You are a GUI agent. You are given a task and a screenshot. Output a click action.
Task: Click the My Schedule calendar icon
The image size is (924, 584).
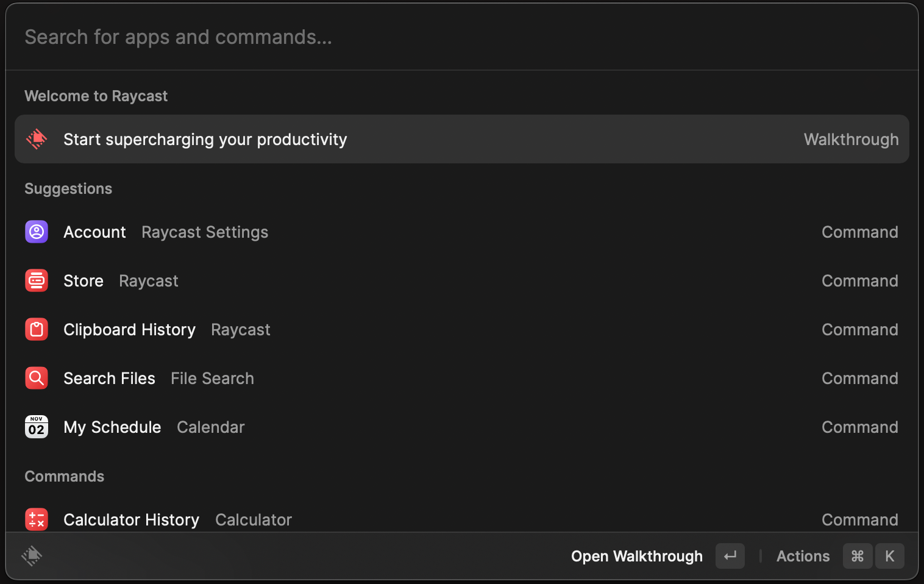pos(37,427)
